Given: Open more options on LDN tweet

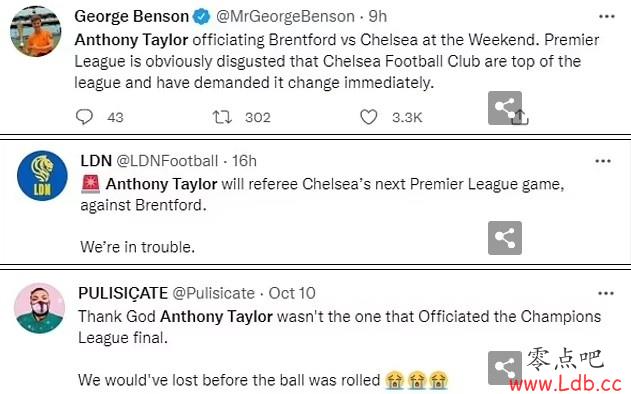Looking at the screenshot, I should (603, 161).
